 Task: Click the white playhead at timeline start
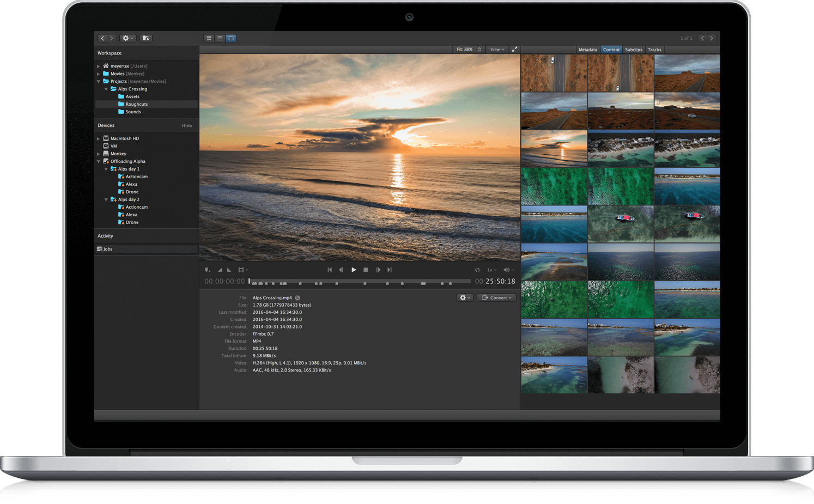coord(250,281)
